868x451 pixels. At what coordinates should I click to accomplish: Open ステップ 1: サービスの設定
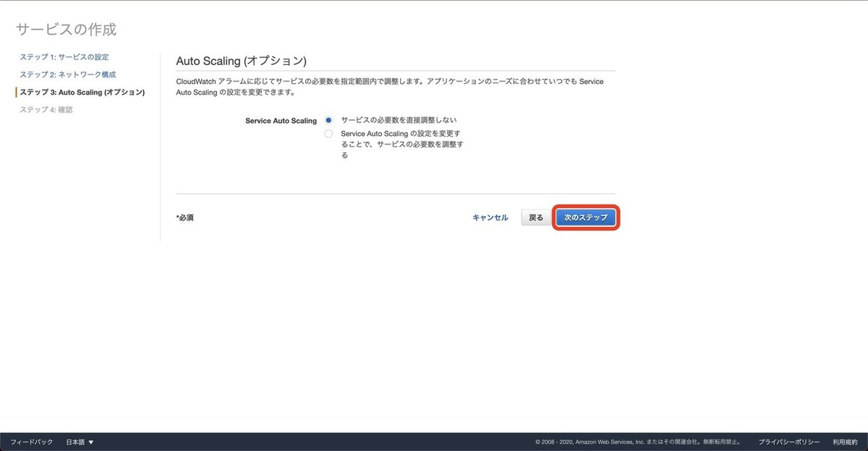click(63, 56)
